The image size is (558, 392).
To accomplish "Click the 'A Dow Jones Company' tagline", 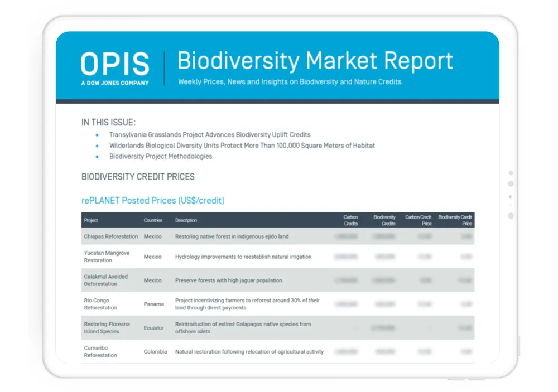I will tap(115, 83).
